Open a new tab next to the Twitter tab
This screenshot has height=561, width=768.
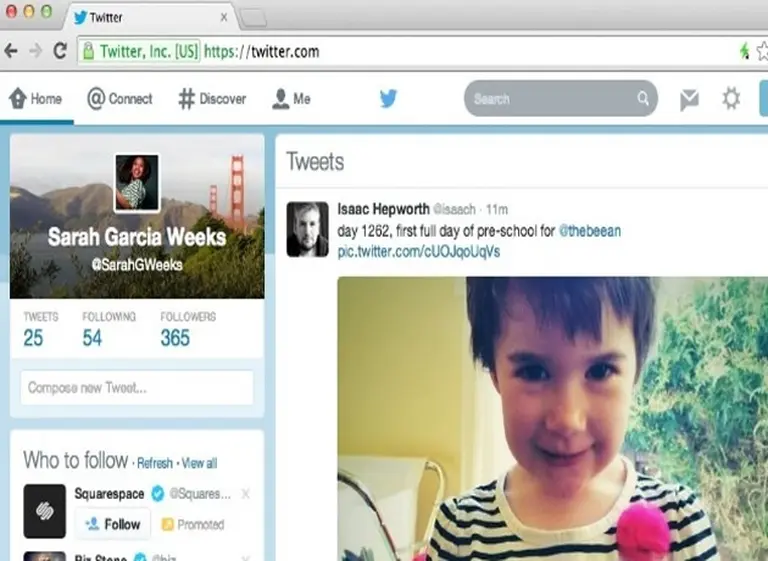253,19
